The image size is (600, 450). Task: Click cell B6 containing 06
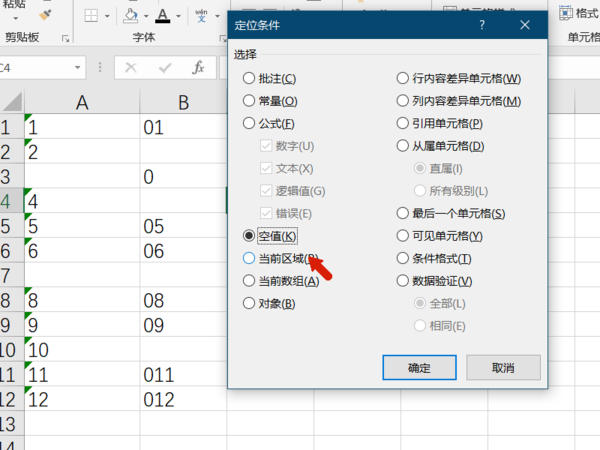pyautogui.click(x=183, y=251)
